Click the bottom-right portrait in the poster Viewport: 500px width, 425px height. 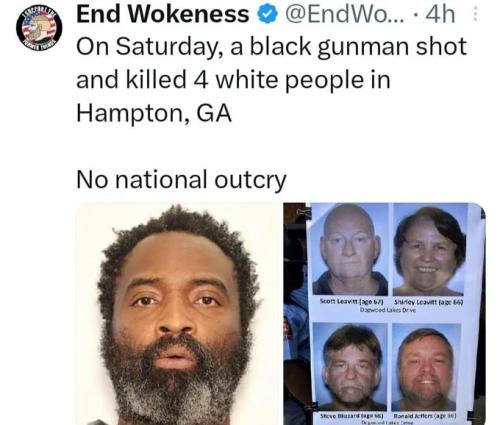426,367
